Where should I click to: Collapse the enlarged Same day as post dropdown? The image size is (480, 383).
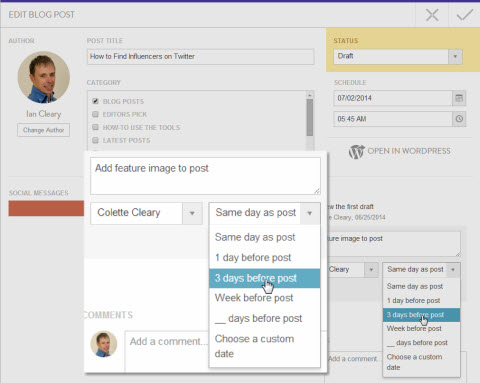pos(309,213)
